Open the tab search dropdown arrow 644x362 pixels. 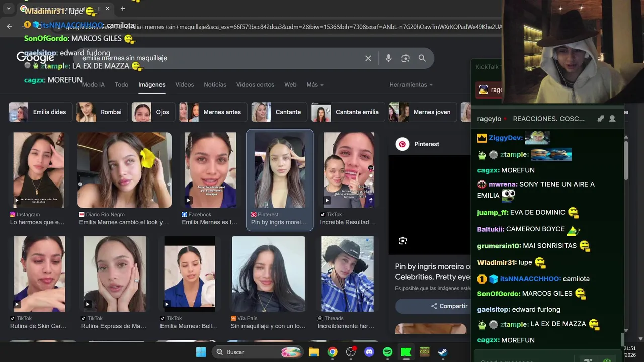(x=9, y=9)
